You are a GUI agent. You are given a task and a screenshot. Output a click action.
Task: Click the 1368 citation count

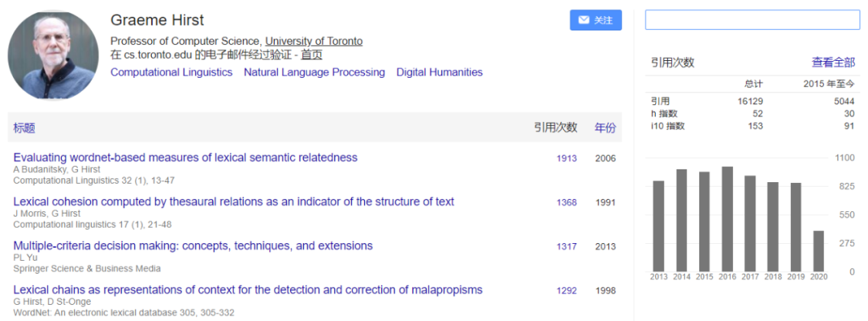coord(567,202)
